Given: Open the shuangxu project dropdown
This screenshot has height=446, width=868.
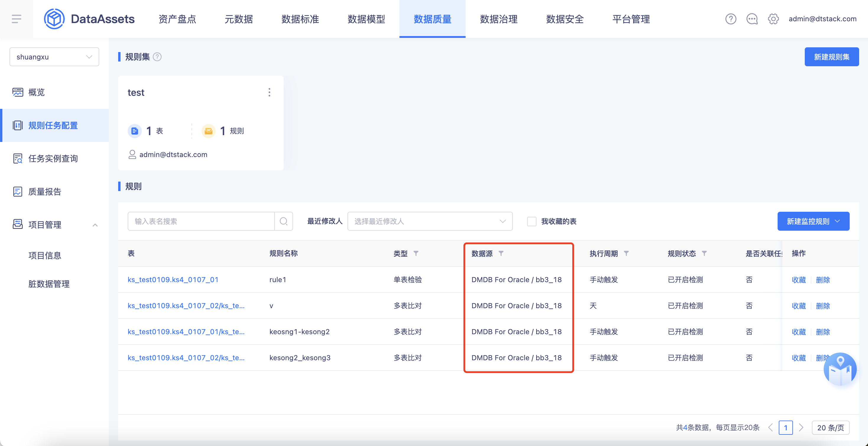Looking at the screenshot, I should pos(54,57).
